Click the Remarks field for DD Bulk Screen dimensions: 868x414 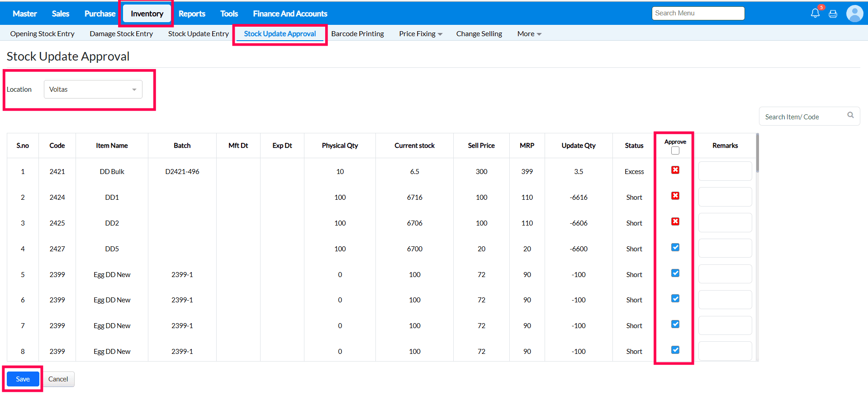725,171
